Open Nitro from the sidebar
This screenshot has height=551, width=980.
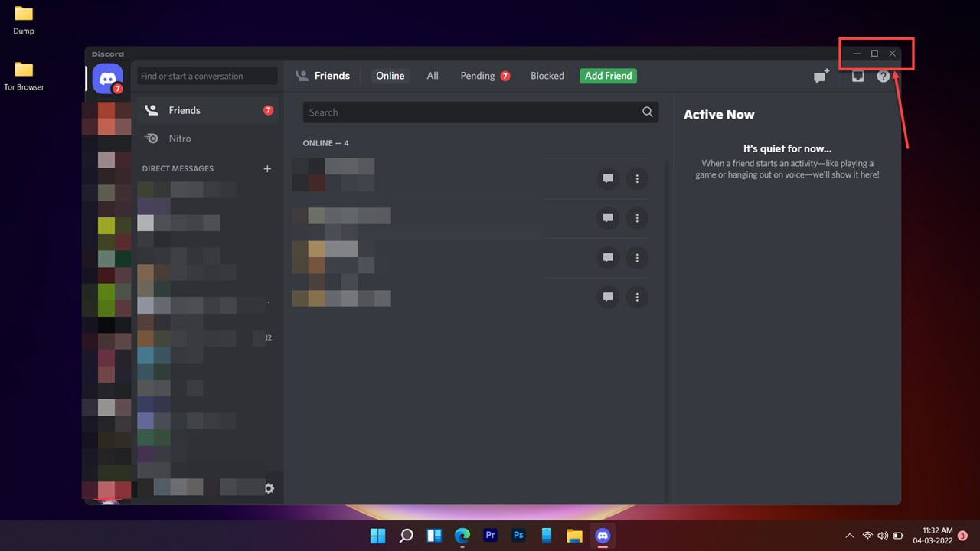[x=181, y=139]
